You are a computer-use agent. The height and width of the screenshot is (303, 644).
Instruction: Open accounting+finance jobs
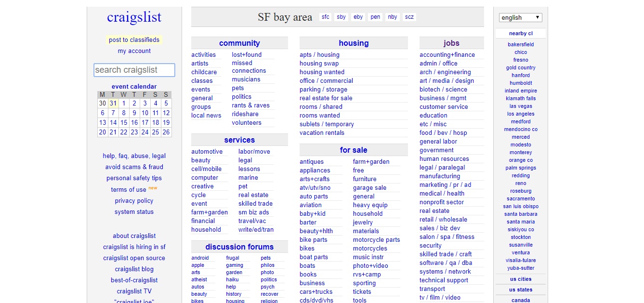pos(447,55)
